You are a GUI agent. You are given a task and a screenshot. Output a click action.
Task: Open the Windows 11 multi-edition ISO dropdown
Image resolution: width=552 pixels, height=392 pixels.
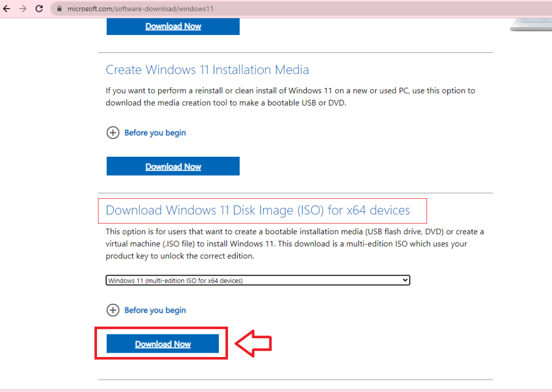click(258, 281)
